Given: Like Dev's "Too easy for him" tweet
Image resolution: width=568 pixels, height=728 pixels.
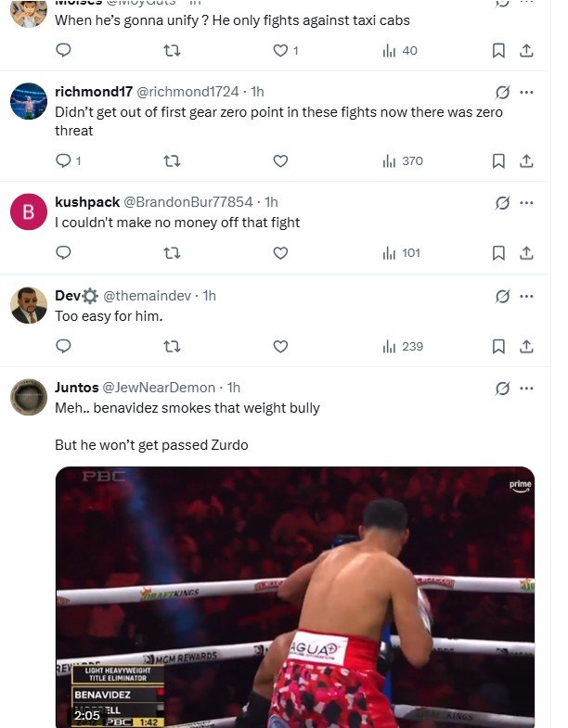Looking at the screenshot, I should click(x=280, y=346).
